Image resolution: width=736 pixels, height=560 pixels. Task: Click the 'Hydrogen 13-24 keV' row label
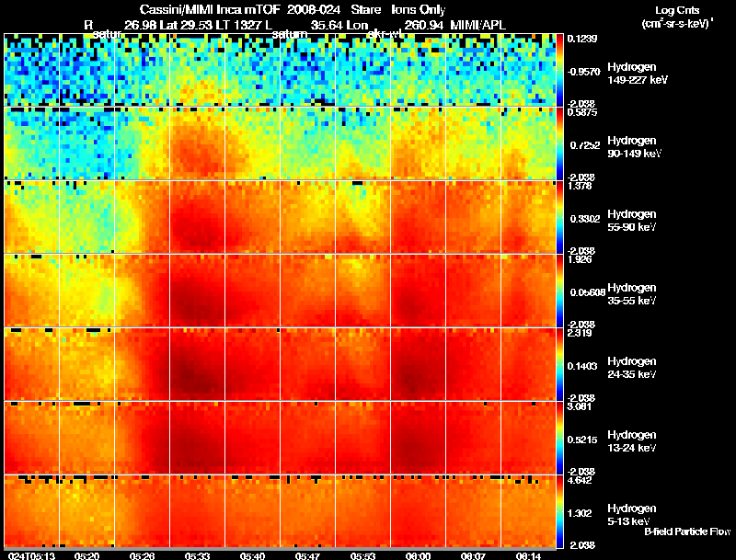pos(631,441)
